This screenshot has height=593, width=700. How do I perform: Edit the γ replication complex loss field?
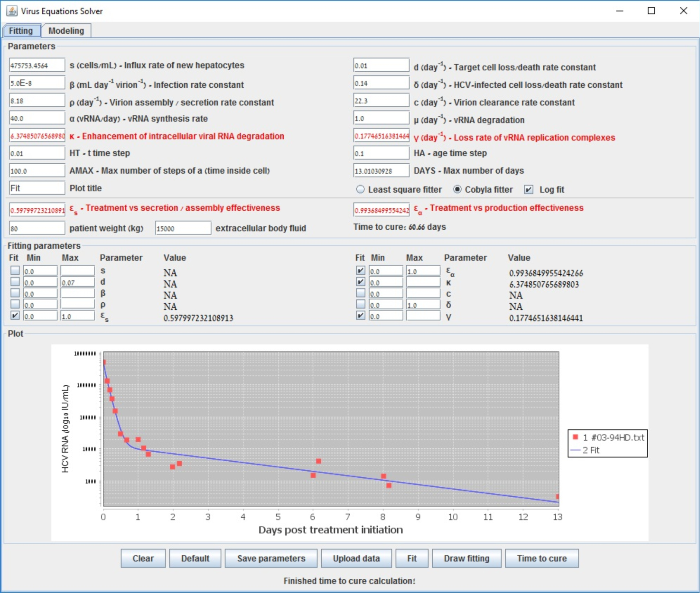(381, 136)
